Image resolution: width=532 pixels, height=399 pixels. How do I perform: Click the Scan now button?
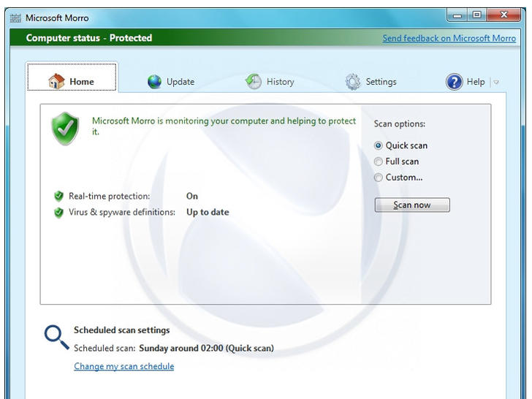tap(412, 205)
